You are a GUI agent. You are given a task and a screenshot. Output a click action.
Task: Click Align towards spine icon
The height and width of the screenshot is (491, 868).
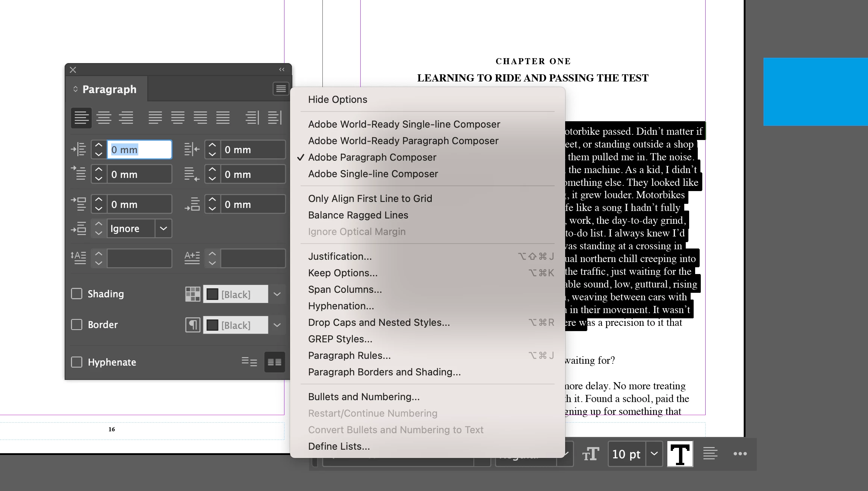(x=252, y=118)
